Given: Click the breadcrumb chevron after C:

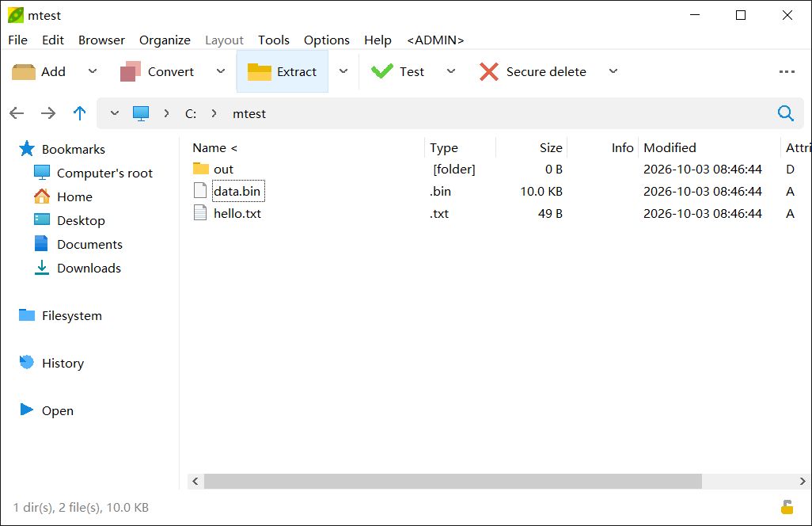Looking at the screenshot, I should point(214,113).
